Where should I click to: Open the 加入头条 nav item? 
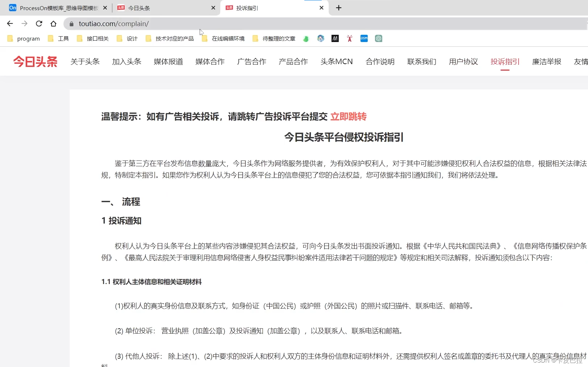(x=127, y=62)
